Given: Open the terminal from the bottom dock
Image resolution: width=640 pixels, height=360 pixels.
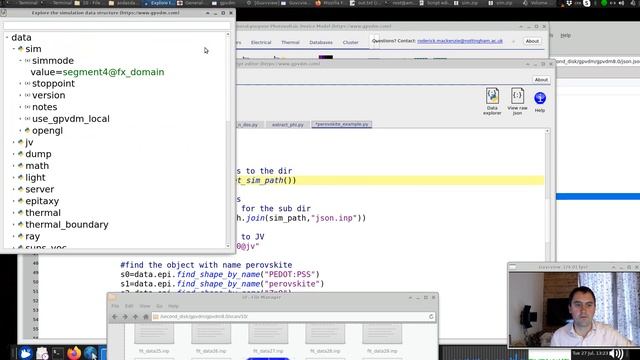Looking at the screenshot, I should (58, 353).
